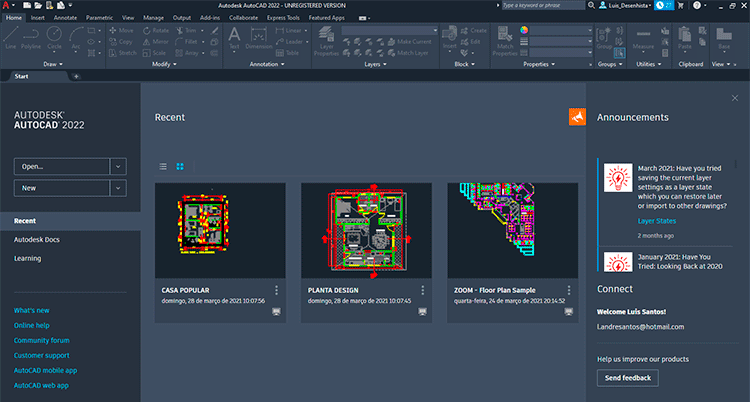The image size is (750, 402).
Task: Open the Parametric ribbon tab
Action: (99, 18)
